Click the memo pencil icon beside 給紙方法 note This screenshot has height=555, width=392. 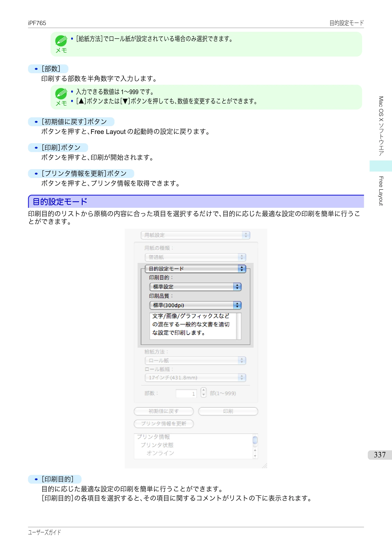[x=61, y=41]
